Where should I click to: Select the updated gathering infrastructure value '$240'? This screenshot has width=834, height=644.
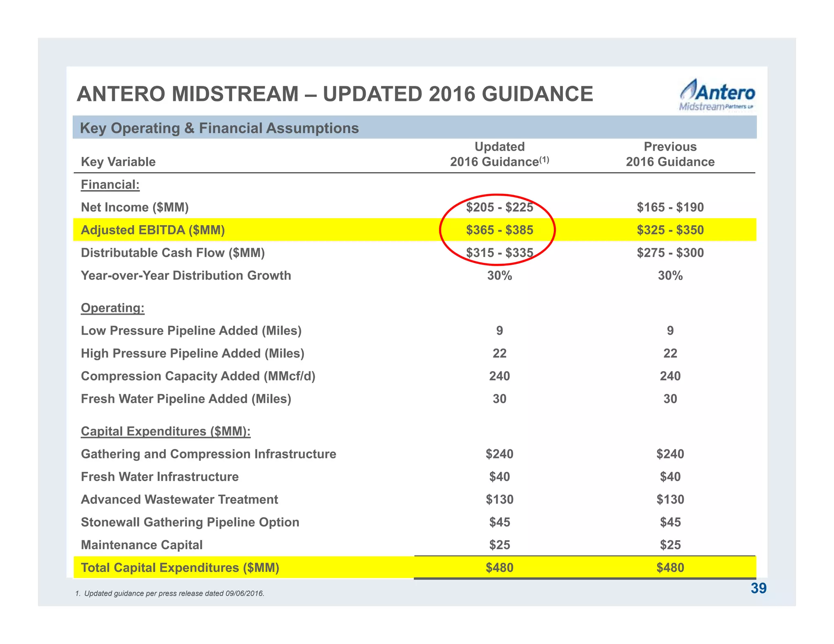click(x=500, y=454)
